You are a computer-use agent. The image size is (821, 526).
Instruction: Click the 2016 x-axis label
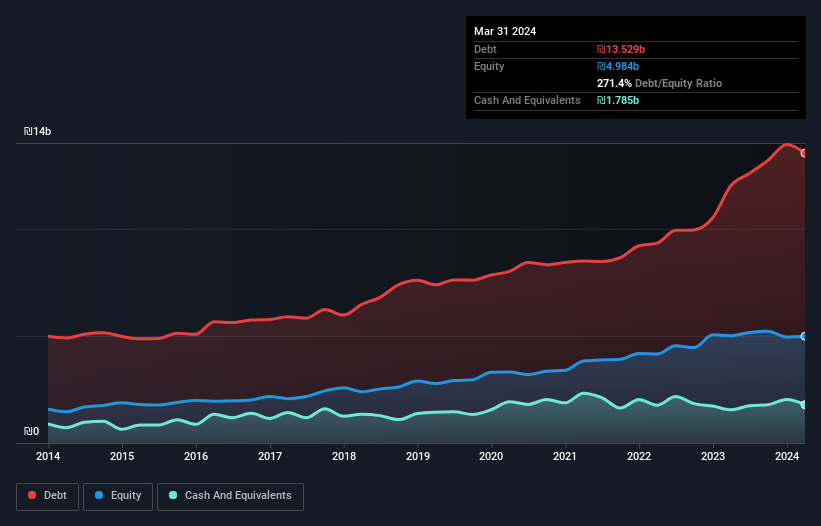coord(196,456)
